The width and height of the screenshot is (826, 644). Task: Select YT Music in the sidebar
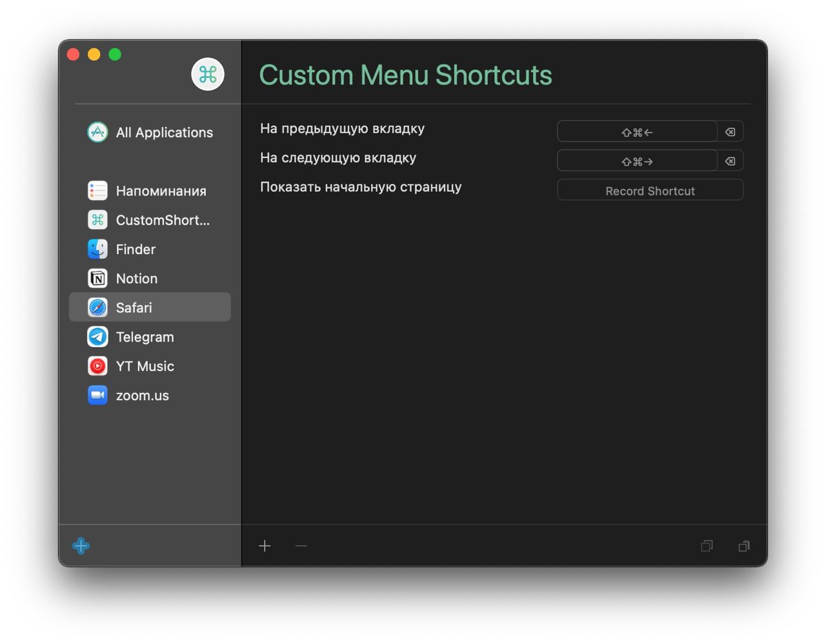tap(150, 367)
